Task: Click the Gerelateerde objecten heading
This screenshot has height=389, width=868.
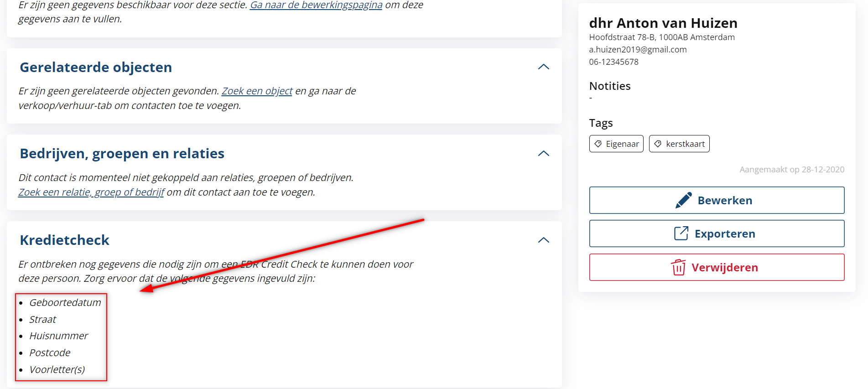Action: click(x=96, y=67)
